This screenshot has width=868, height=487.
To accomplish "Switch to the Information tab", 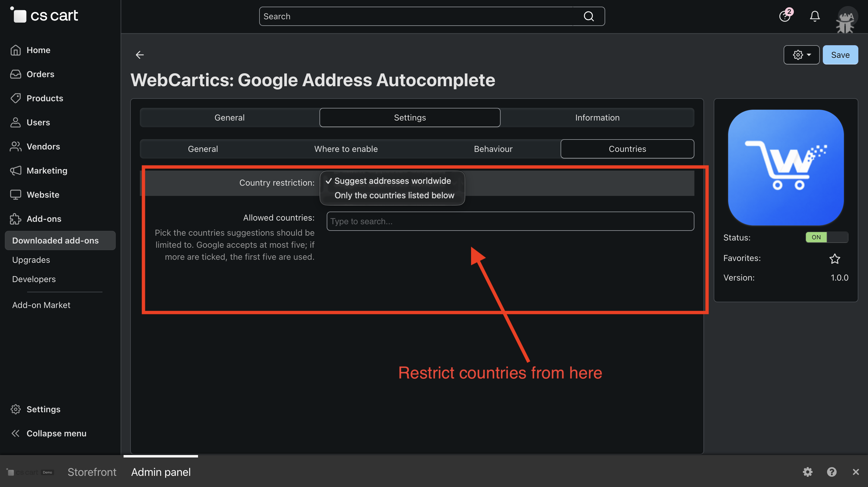I will [x=597, y=117].
